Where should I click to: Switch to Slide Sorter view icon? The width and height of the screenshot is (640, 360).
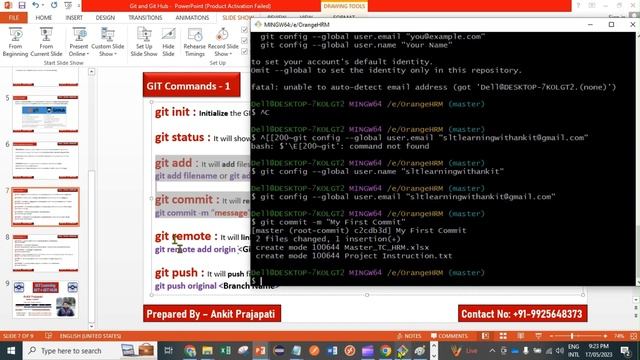503,336
